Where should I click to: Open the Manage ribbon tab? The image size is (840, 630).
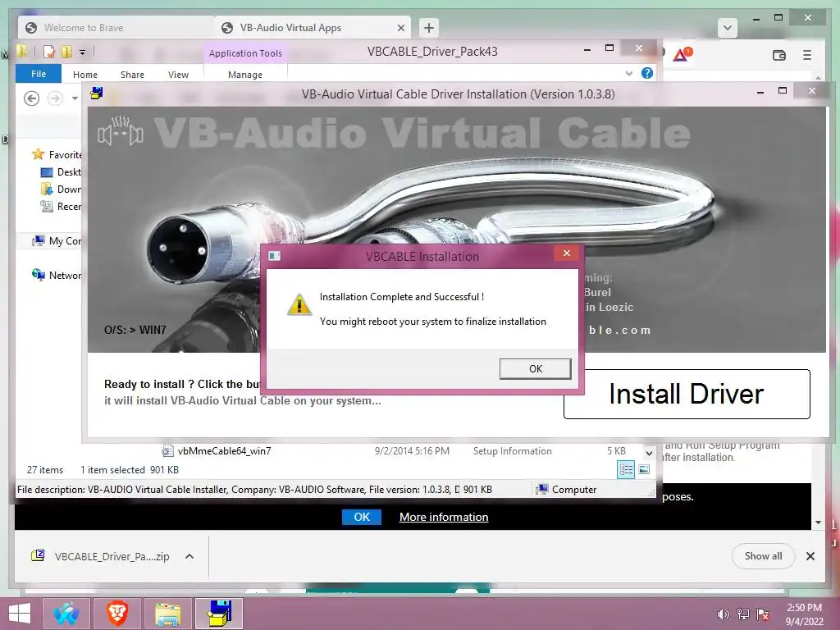244,75
